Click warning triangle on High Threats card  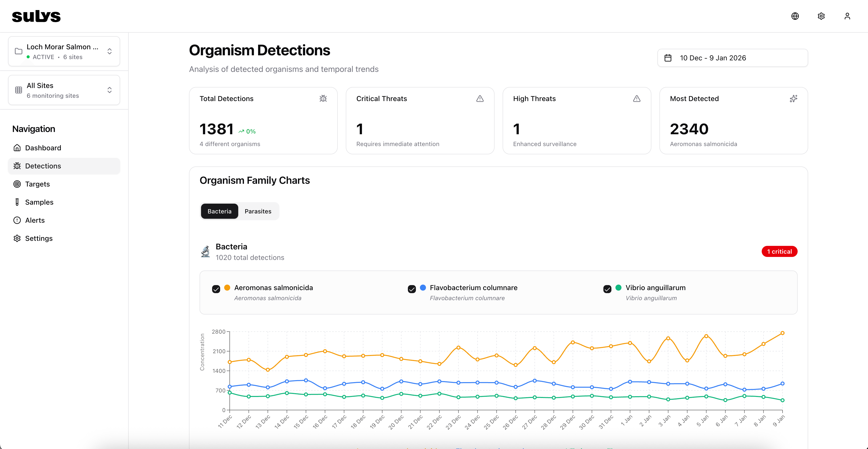(x=637, y=99)
